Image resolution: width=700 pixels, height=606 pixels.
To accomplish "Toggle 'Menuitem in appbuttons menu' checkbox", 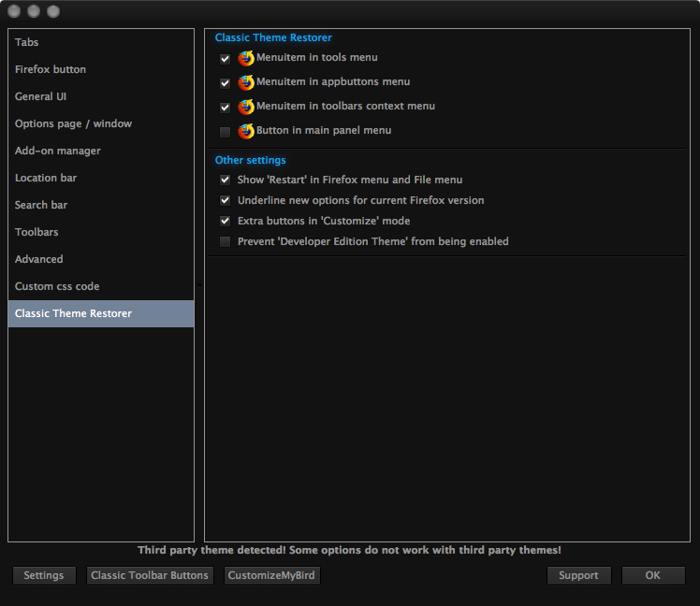I will point(225,83).
